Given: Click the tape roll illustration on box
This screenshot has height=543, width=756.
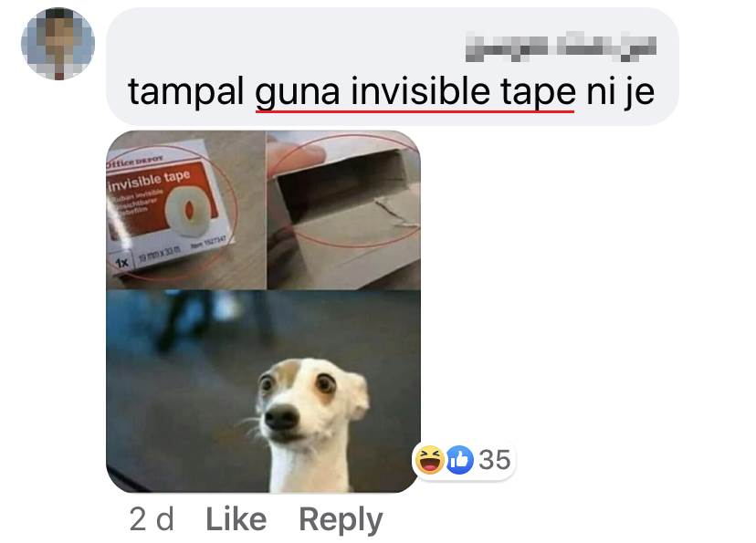Looking at the screenshot, I should pyautogui.click(x=187, y=211).
